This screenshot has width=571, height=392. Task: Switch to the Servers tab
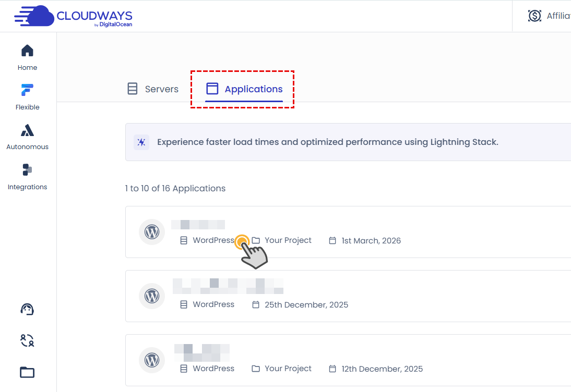(x=153, y=89)
